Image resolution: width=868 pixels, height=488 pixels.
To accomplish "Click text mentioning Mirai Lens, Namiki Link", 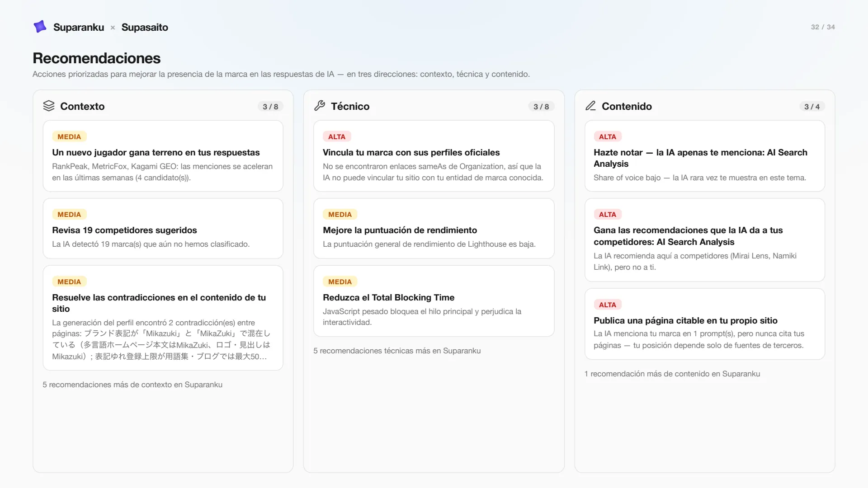I will [x=695, y=261].
